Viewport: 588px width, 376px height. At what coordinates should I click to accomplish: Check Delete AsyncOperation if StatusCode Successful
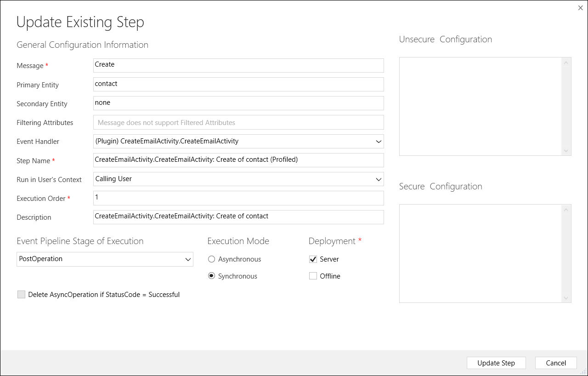pos(21,295)
